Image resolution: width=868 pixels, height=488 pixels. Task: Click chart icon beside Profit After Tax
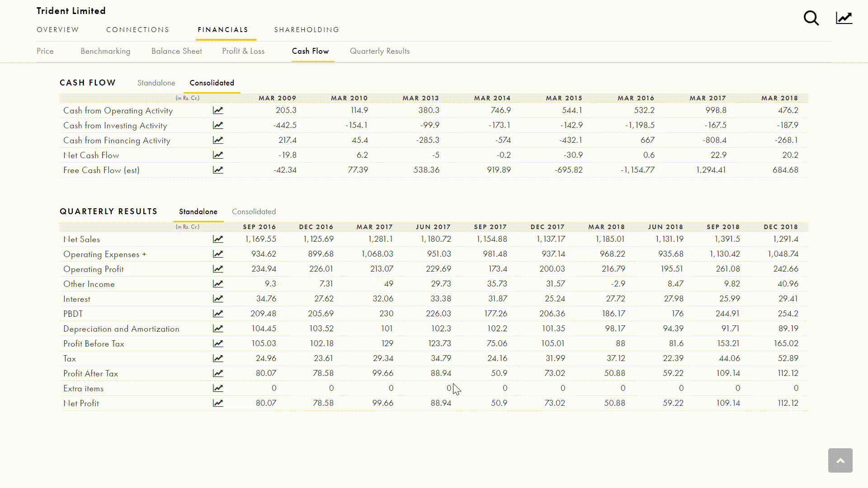(218, 373)
